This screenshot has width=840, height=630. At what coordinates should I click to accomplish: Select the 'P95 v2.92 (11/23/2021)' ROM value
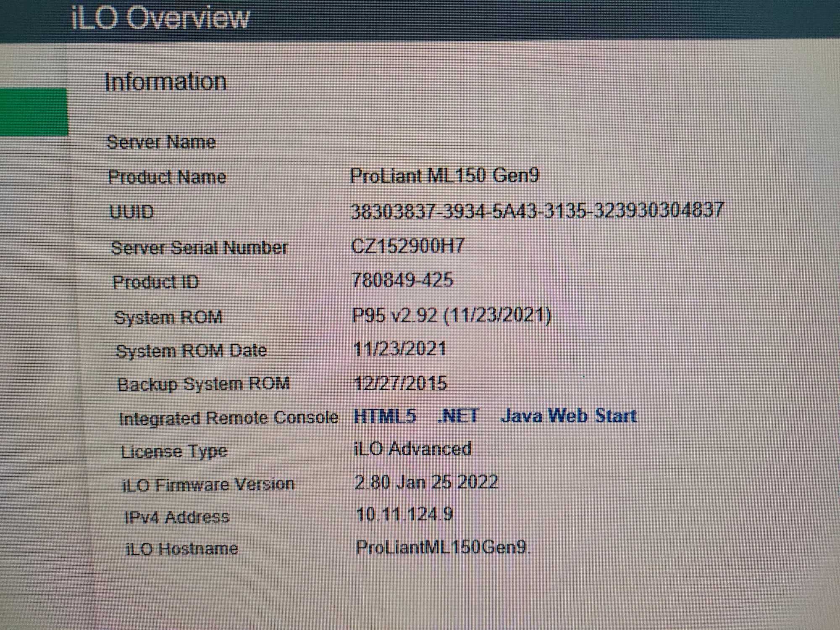451,315
